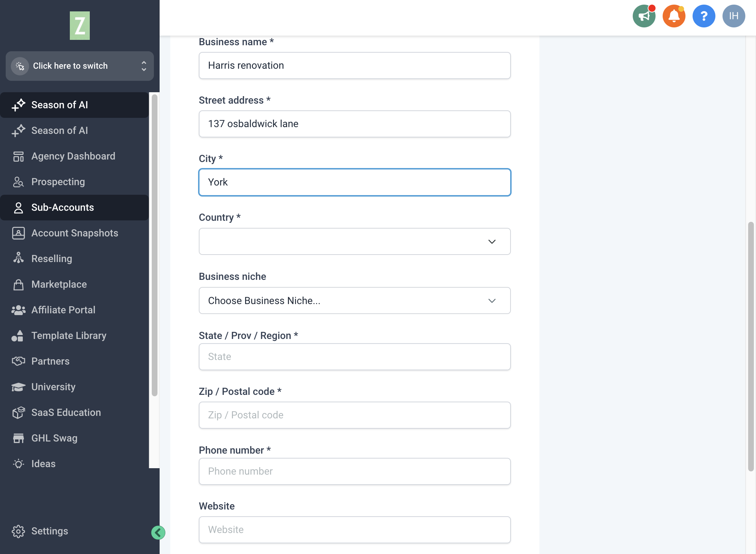Image resolution: width=756 pixels, height=554 pixels.
Task: Click the Affiliate Portal group icon
Action: click(18, 310)
